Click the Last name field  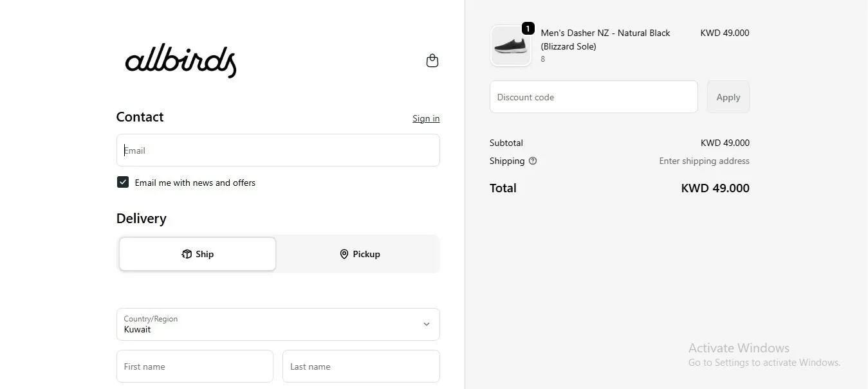361,366
